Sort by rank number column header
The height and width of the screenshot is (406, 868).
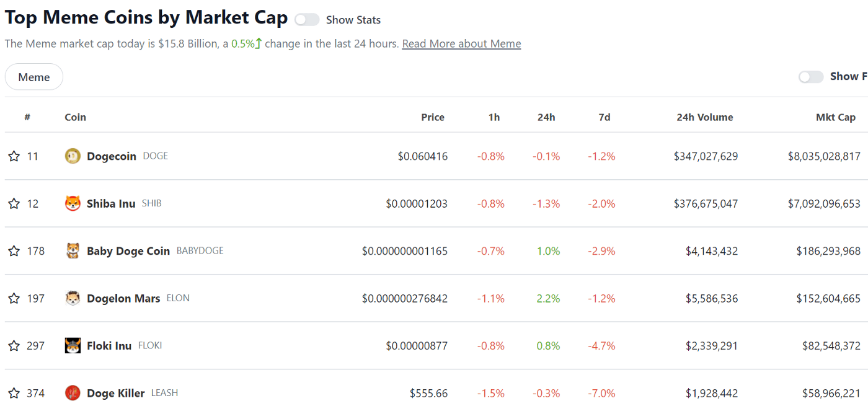[x=27, y=117]
